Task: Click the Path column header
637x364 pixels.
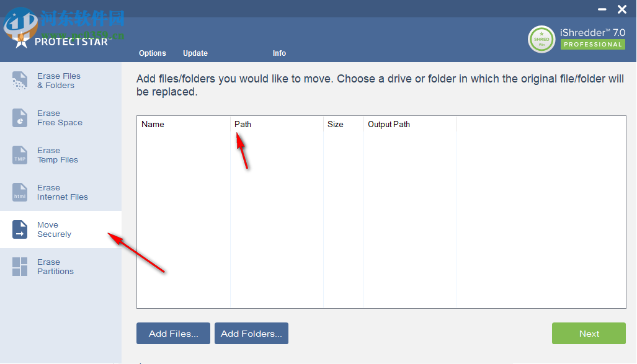Action: tap(243, 125)
